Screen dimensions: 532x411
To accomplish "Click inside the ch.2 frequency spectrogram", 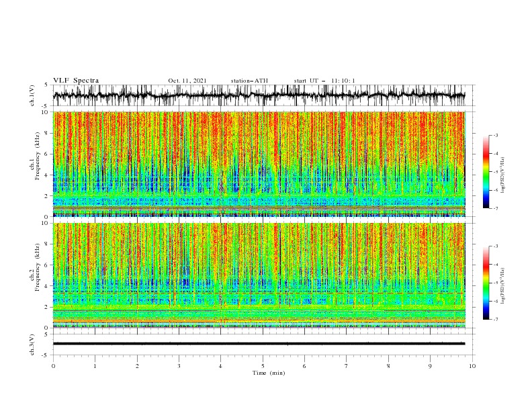I will tap(259, 275).
